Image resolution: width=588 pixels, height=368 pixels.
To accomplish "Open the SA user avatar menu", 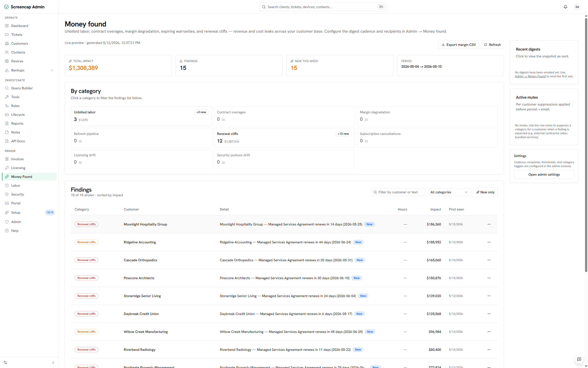I will (x=577, y=7).
